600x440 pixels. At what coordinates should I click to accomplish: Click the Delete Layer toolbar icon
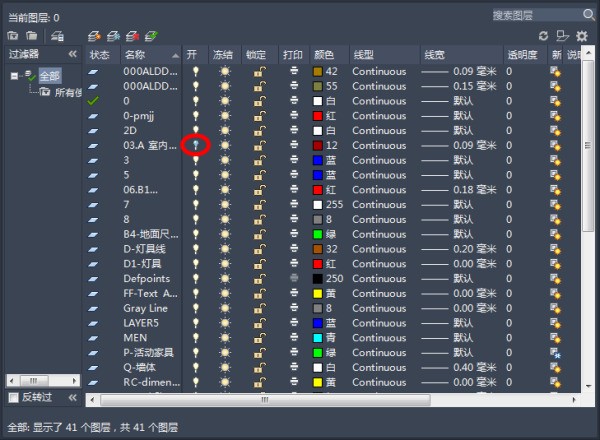(132, 36)
